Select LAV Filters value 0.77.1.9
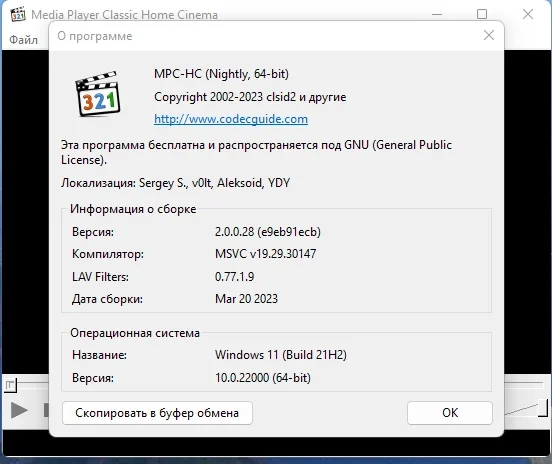The height and width of the screenshot is (464, 552). tap(234, 277)
